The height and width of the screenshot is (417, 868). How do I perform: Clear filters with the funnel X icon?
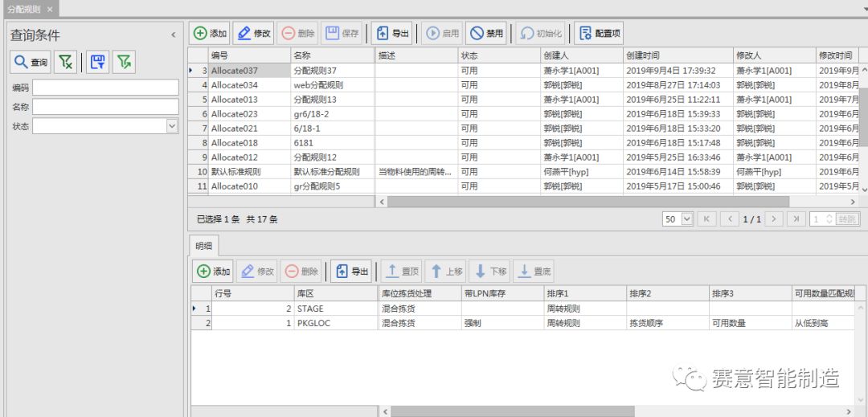click(x=66, y=62)
